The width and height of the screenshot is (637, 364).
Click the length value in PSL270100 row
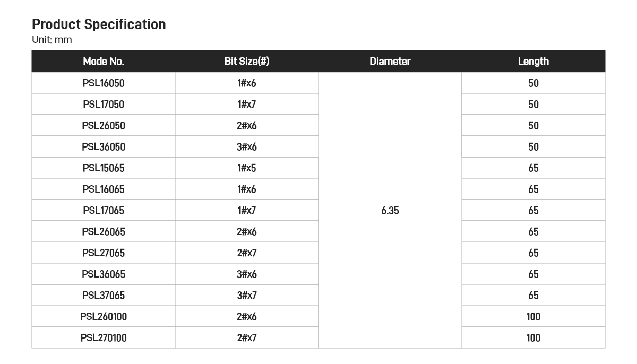(x=533, y=338)
